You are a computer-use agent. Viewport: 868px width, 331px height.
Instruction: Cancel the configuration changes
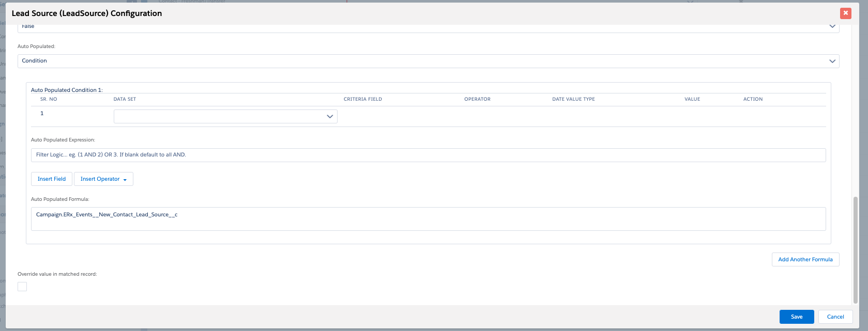click(x=835, y=317)
